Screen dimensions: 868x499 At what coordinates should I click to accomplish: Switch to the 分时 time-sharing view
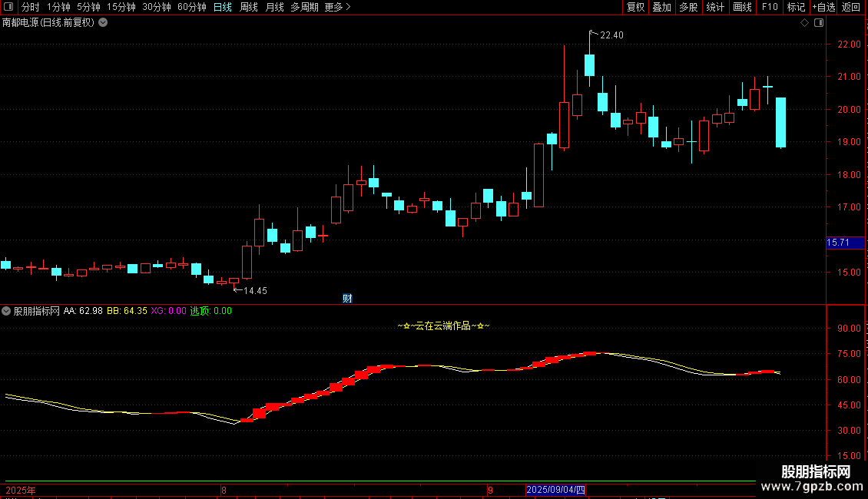point(31,7)
